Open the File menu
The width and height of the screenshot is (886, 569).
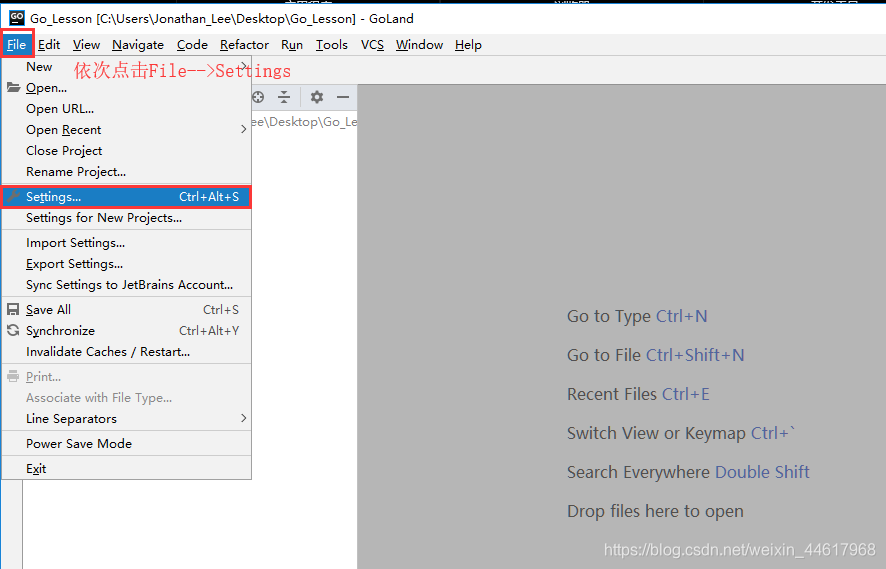17,45
